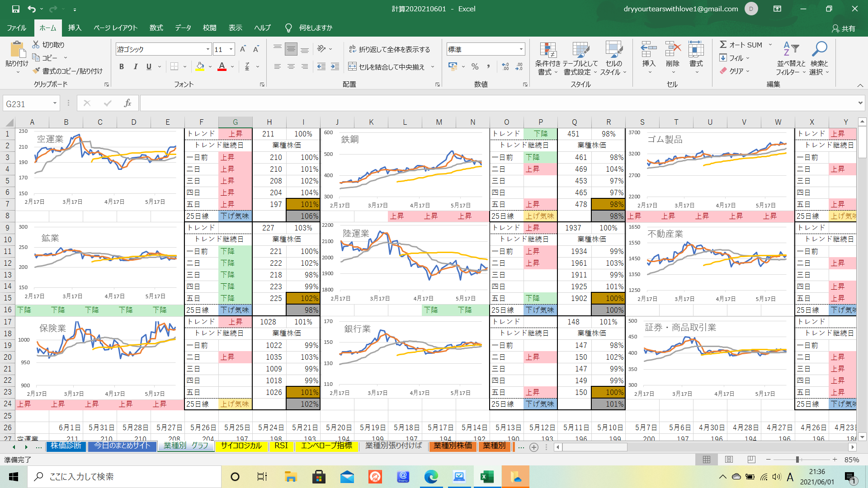Click the Merge and Center cells icon
Viewport: 868px width, 488px height.
353,67
